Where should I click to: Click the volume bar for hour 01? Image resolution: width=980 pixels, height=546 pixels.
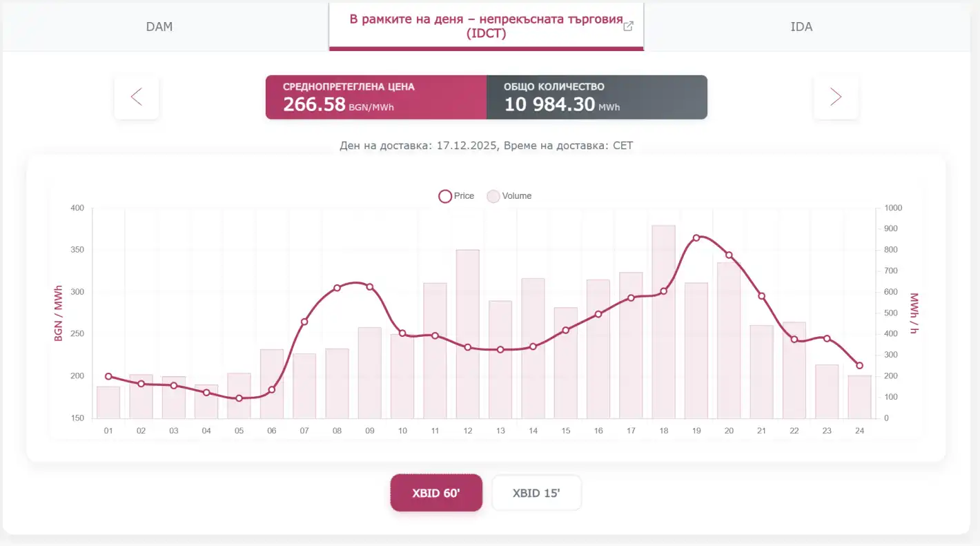[x=108, y=404]
